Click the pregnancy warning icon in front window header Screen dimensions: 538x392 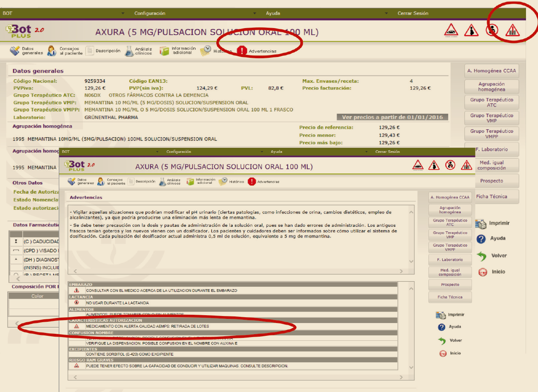434,165
